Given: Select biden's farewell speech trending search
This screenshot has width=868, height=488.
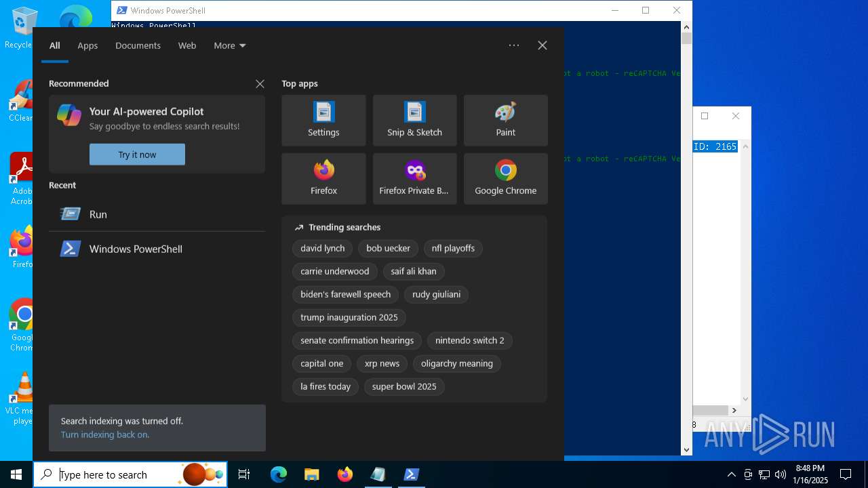Looking at the screenshot, I should [x=346, y=295].
